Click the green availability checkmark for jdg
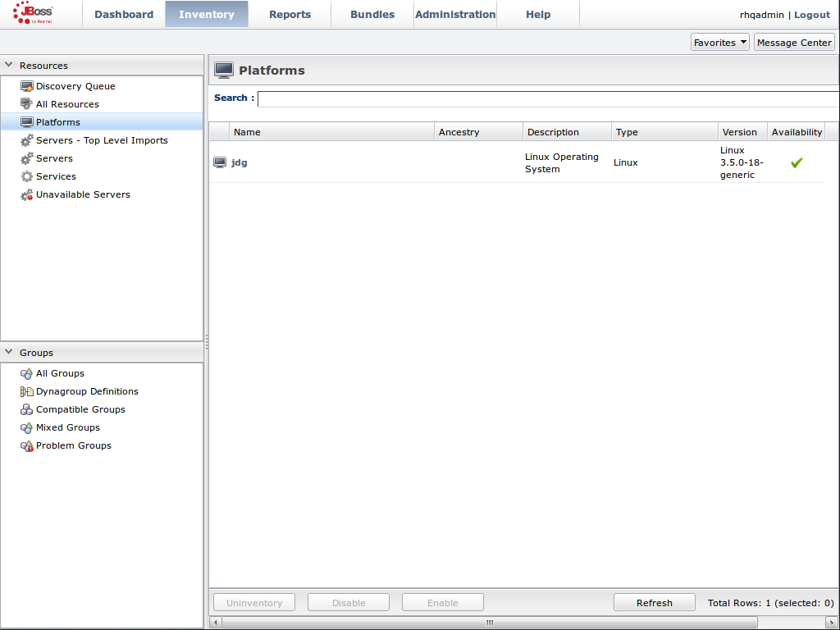 [796, 162]
